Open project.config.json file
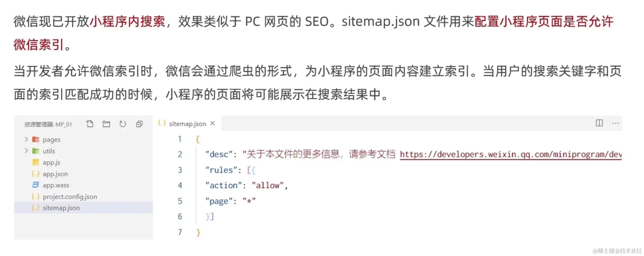Screen dimensions: 644x256 point(70,197)
